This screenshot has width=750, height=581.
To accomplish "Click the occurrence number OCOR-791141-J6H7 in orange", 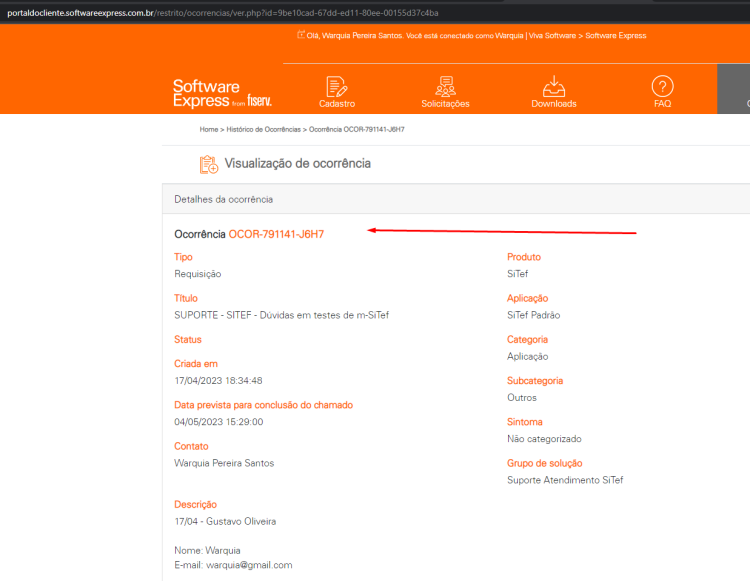I will point(276,234).
